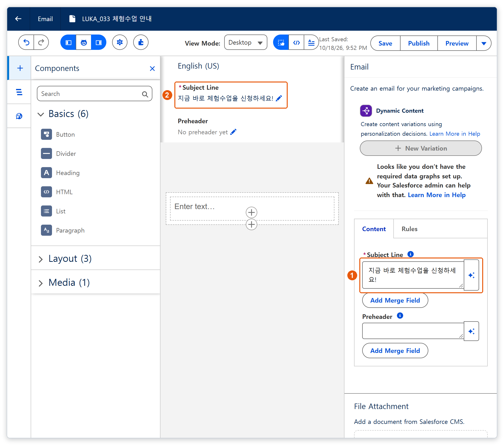Open the View Mode Desktop dropdown
This screenshot has width=504, height=445.
246,42
